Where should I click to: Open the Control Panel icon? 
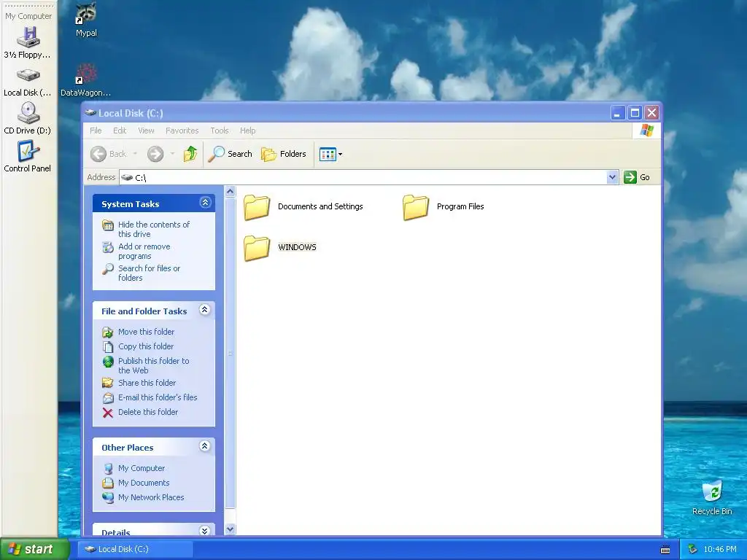pos(28,156)
